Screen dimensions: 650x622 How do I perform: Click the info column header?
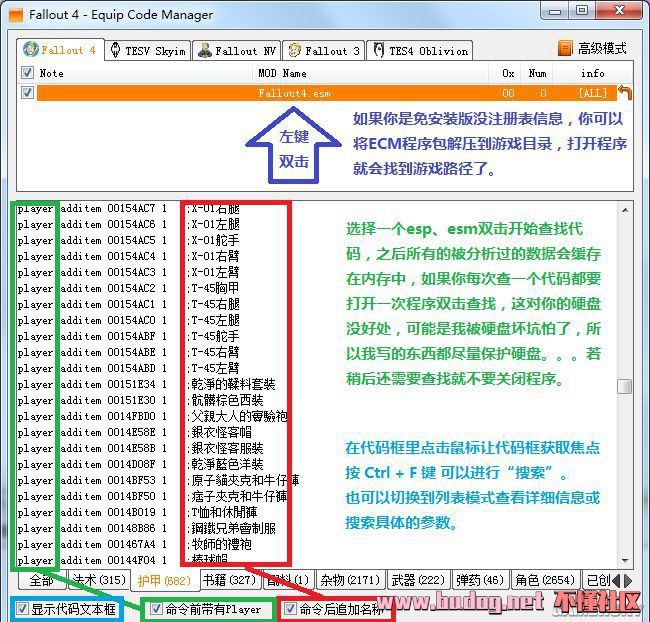pos(593,73)
